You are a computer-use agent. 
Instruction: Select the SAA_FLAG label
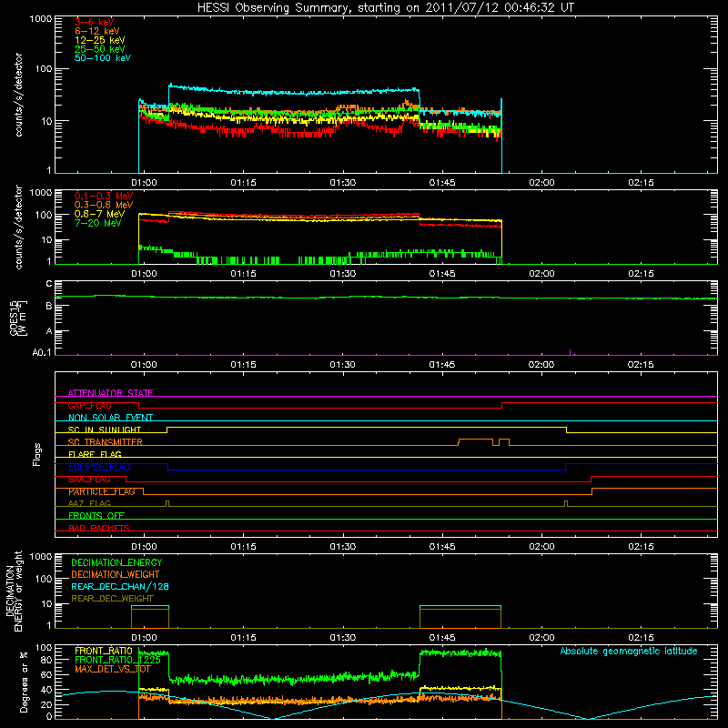pos(89,479)
